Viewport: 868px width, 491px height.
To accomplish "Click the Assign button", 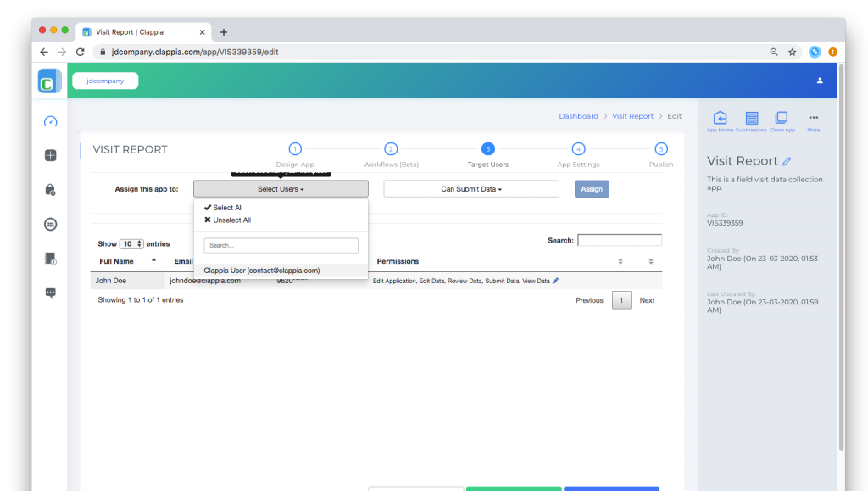I will 592,189.
